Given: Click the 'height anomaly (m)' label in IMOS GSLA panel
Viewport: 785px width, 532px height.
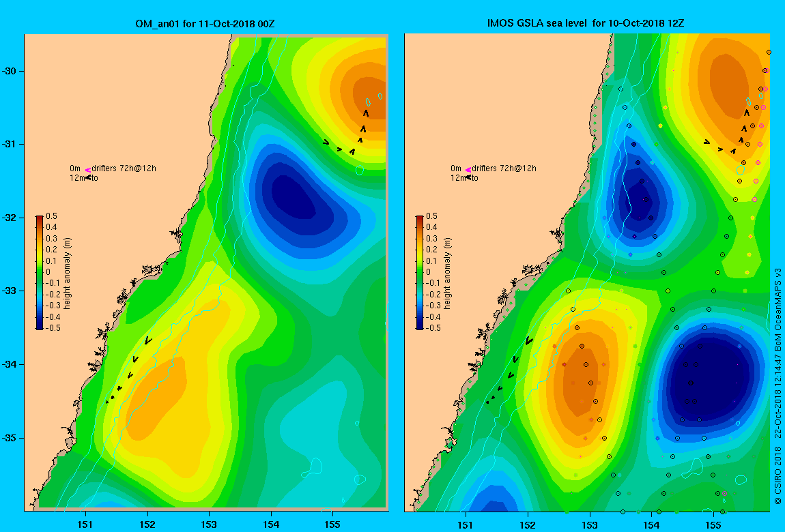Looking at the screenshot, I should coord(448,273).
